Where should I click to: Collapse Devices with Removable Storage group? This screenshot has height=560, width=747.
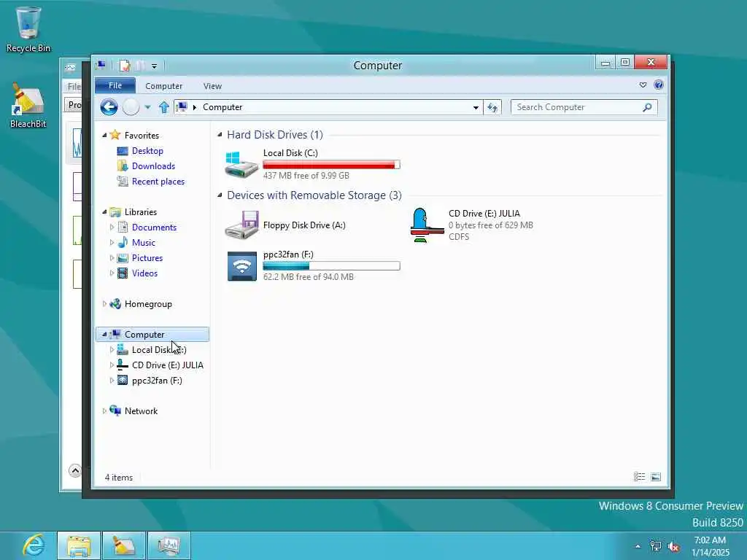point(220,195)
